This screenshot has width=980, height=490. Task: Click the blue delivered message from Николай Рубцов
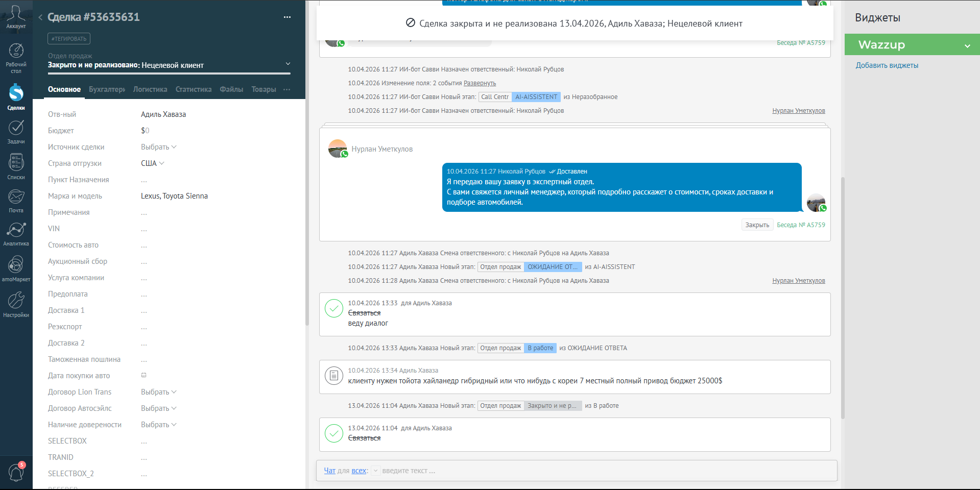[x=622, y=187]
